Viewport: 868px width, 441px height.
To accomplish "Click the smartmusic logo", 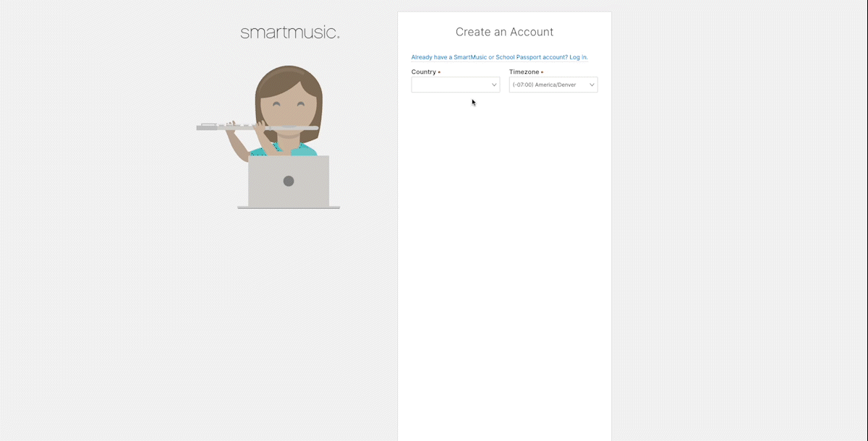I will [x=290, y=33].
